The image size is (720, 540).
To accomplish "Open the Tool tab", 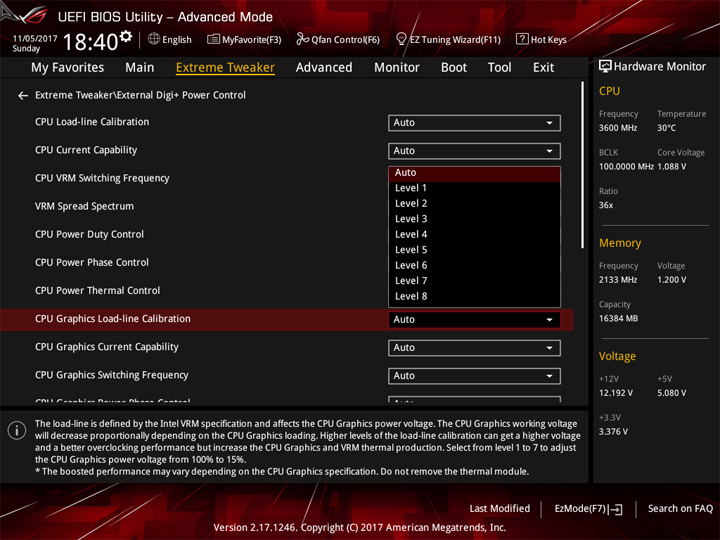I will [500, 68].
